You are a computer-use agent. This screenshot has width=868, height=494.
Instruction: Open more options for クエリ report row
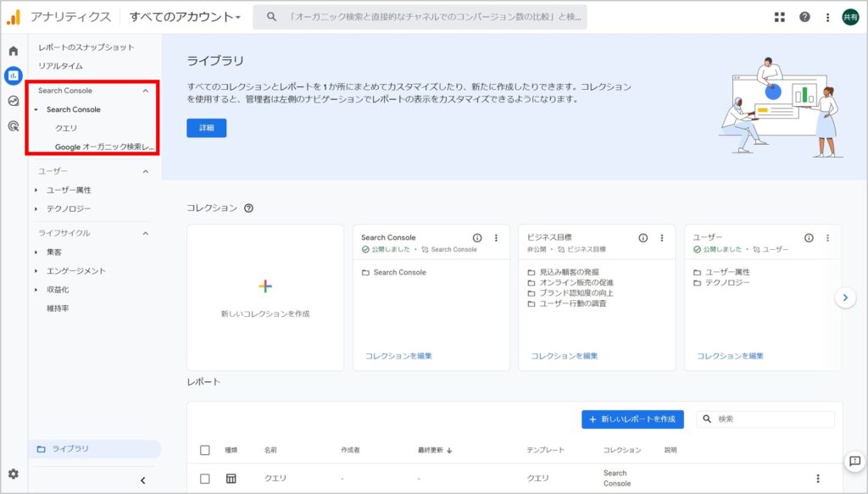coord(818,479)
